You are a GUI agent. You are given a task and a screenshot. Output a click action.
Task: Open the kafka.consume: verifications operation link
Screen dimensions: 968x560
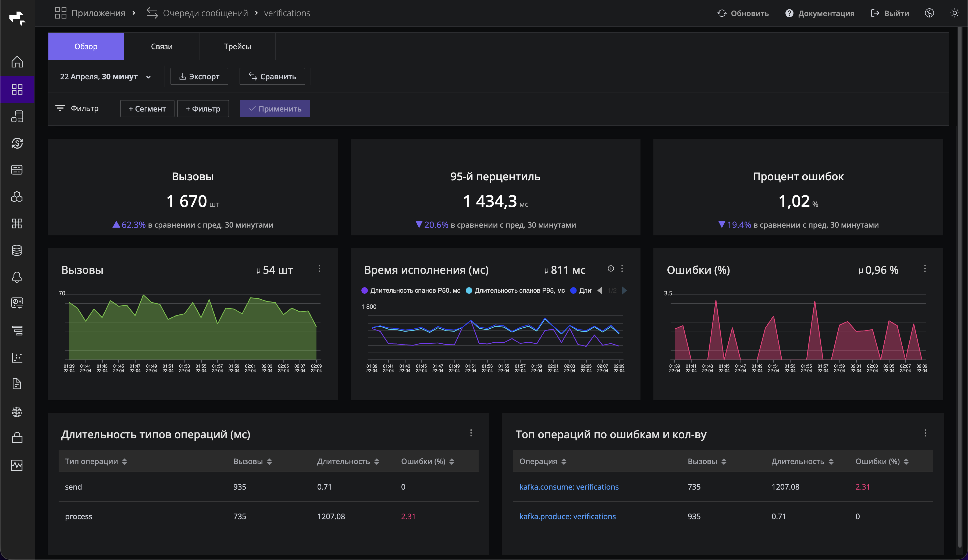click(569, 486)
